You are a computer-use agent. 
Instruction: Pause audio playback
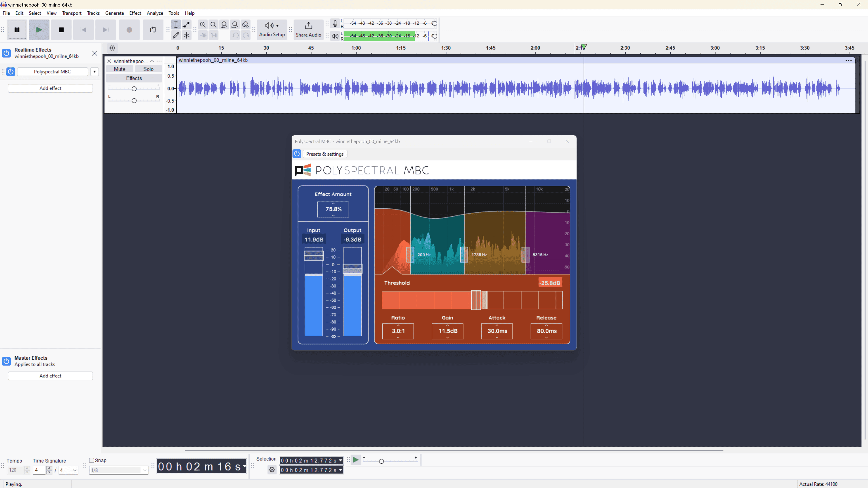17,30
